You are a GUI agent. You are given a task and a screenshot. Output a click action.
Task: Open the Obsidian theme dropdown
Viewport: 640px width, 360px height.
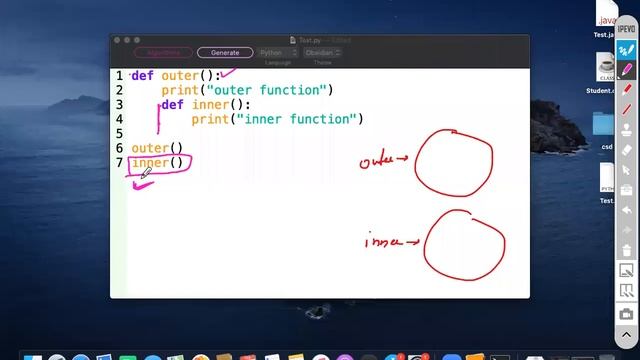click(322, 53)
